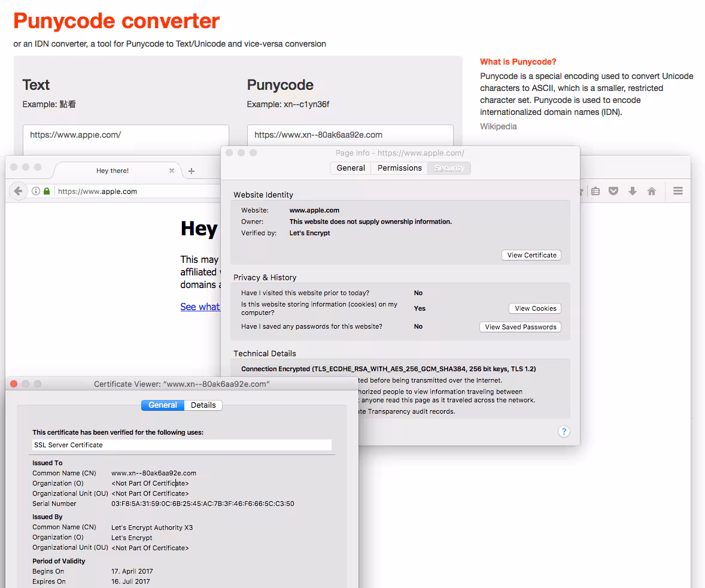Click the green padlock security icon
The height and width of the screenshot is (588, 705).
(x=47, y=192)
